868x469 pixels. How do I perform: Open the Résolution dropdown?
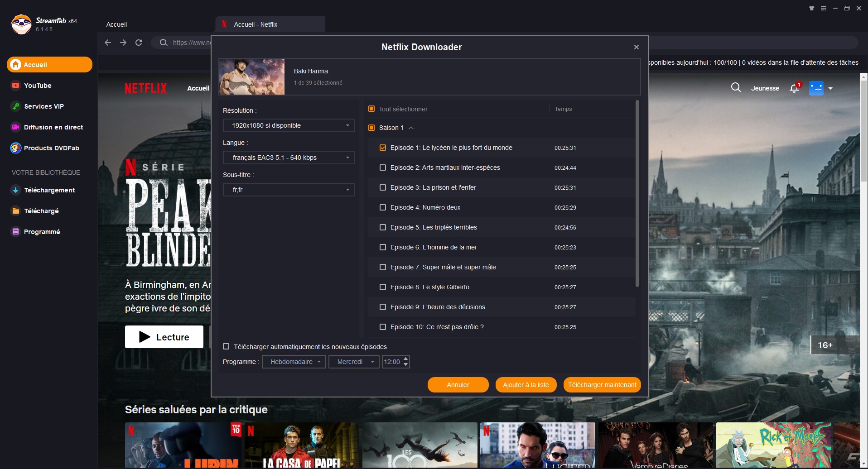(289, 125)
